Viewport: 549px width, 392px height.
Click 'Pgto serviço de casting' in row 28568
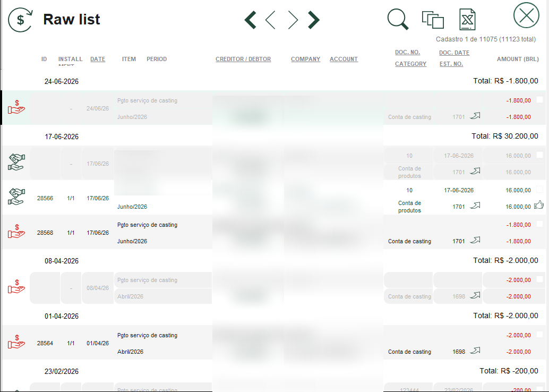click(148, 225)
